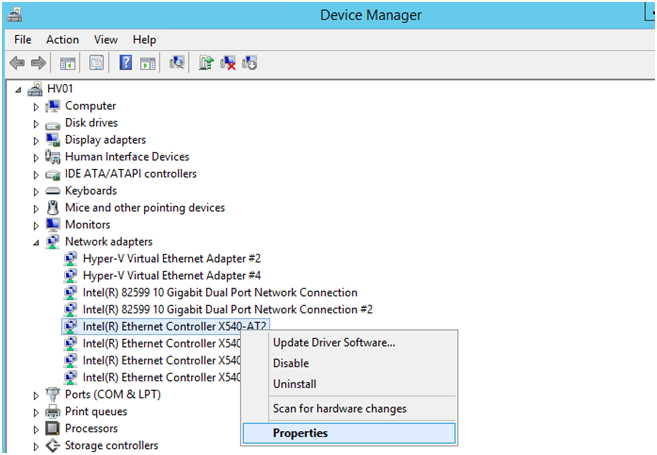Viewport: 657px width, 455px height.
Task: Expand the Processors category
Action: click(36, 429)
